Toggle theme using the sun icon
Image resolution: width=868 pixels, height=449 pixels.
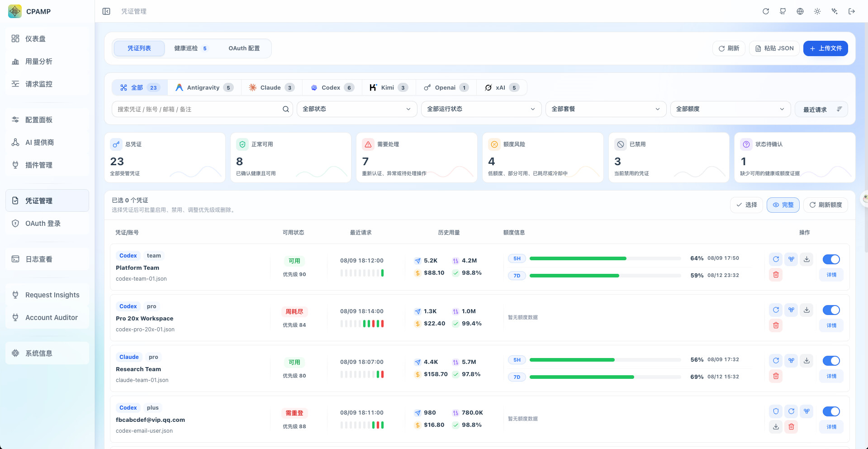[x=817, y=11]
